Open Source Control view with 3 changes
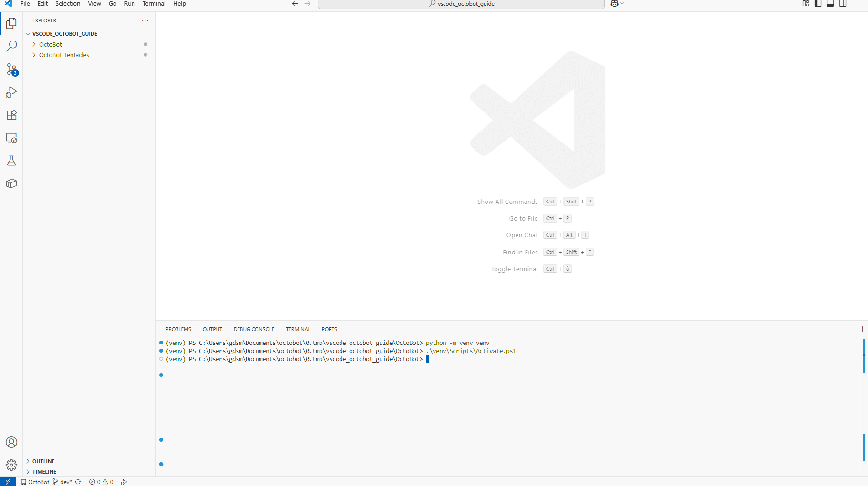Screen dimensions: 868x486 point(11,70)
